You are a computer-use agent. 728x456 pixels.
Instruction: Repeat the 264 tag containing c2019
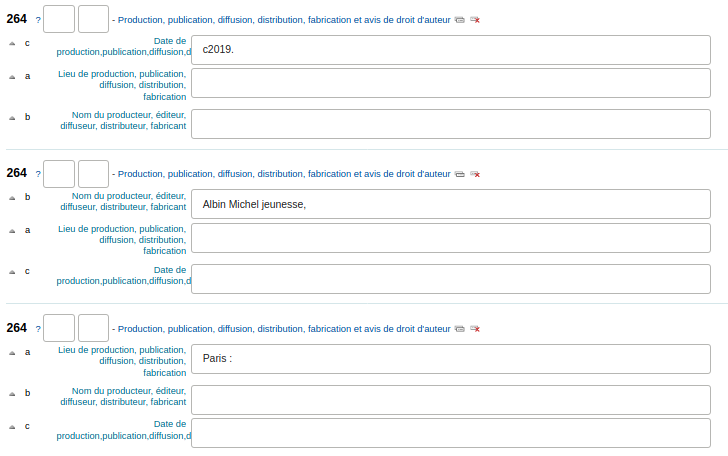click(459, 20)
